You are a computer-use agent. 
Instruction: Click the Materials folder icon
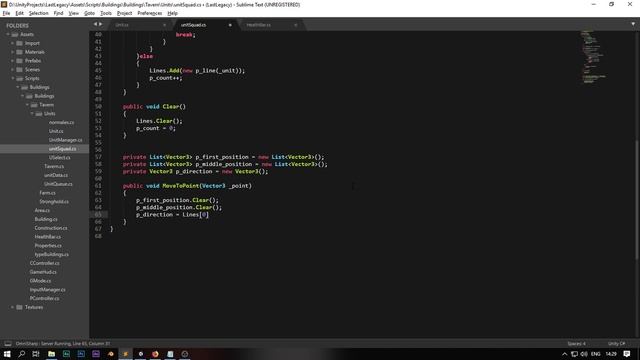pos(19,52)
